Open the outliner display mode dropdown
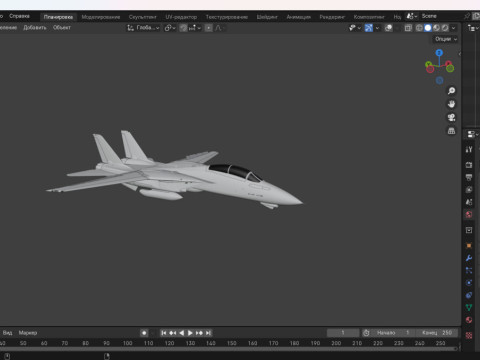Image resolution: width=480 pixels, height=360 pixels. [472, 28]
